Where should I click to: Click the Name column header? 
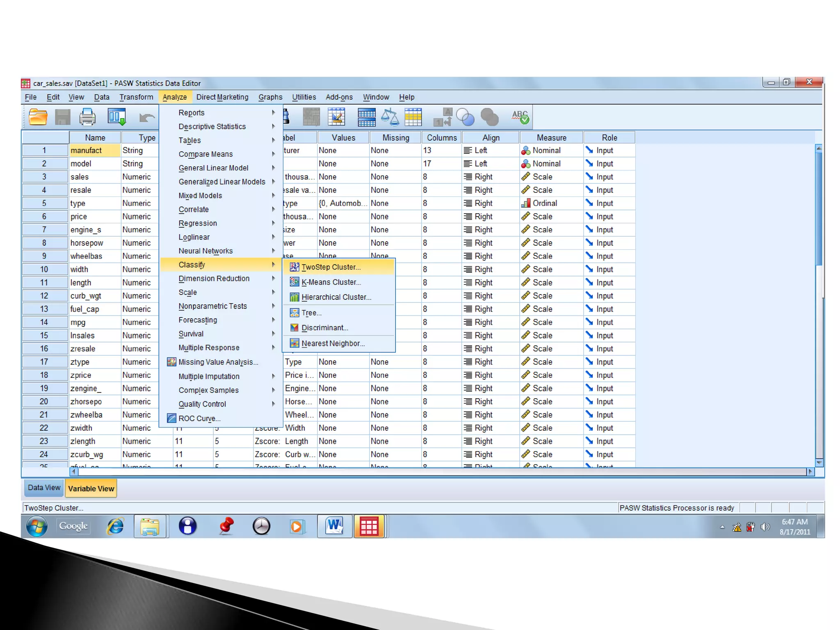[x=95, y=138]
